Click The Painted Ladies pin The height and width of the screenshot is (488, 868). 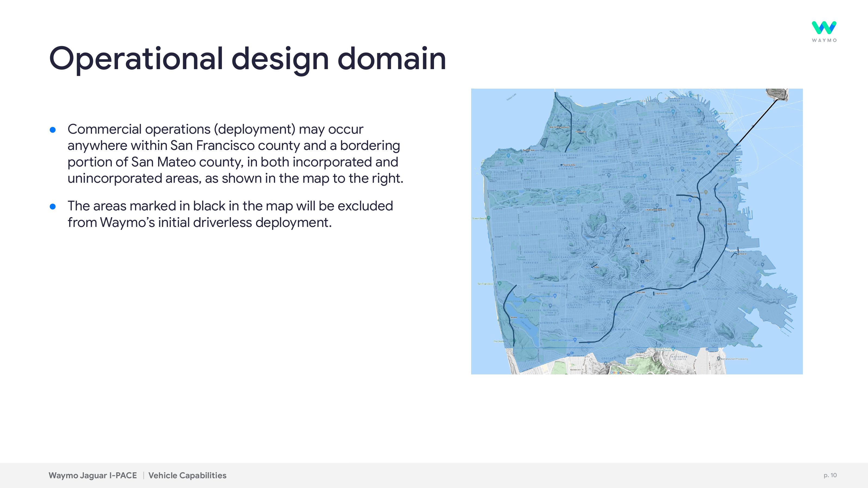click(x=644, y=176)
